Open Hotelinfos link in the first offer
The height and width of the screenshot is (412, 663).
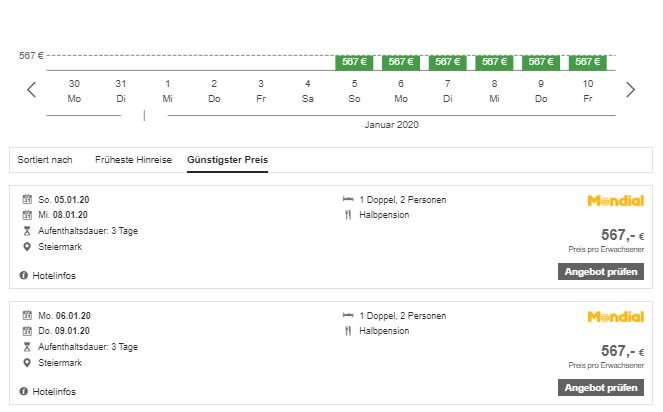tap(53, 275)
